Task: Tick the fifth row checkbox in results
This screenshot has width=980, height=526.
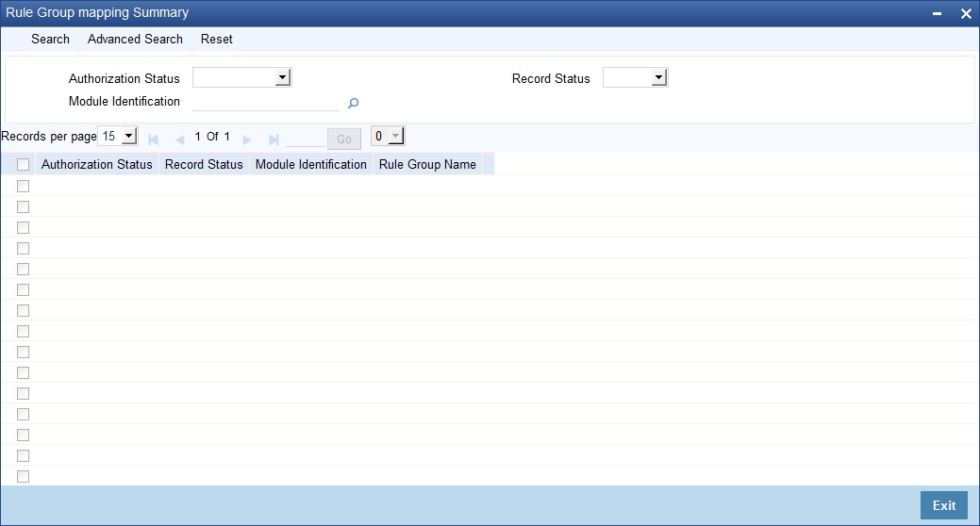Action: click(24, 269)
